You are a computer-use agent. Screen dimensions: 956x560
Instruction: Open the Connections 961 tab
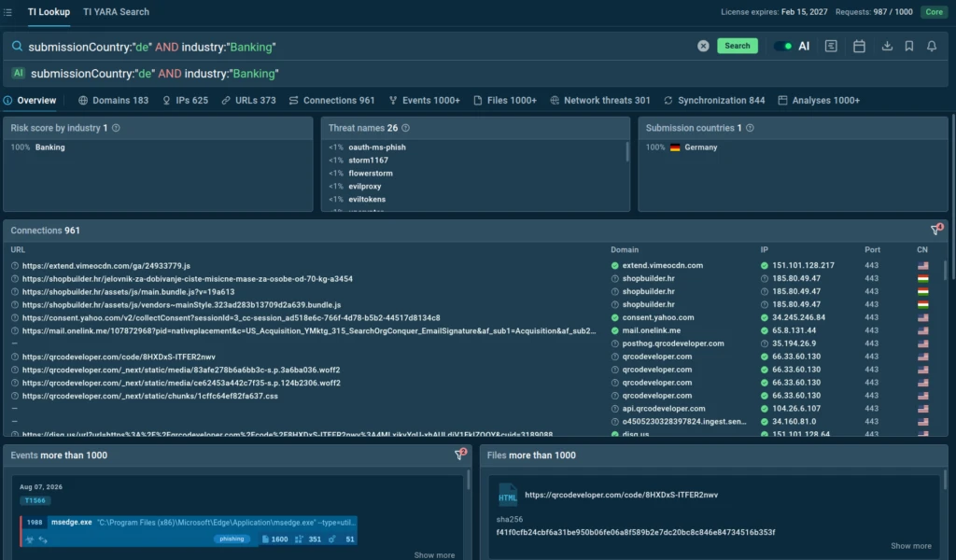click(331, 101)
